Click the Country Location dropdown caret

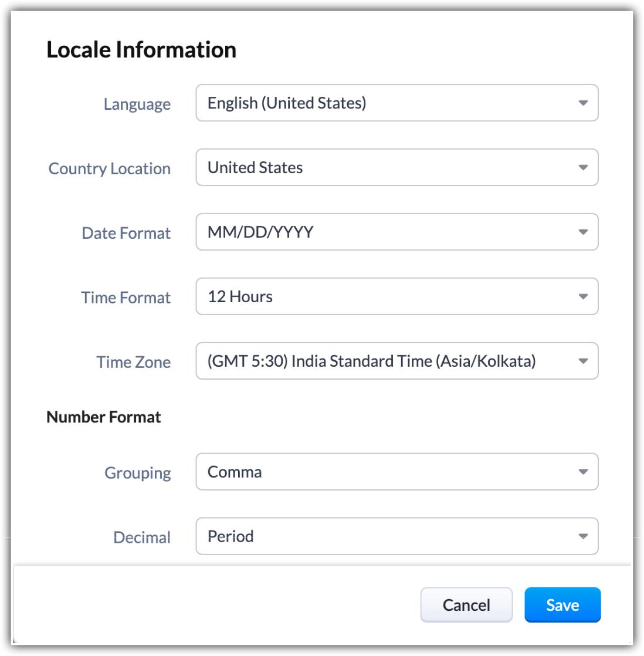point(583,167)
